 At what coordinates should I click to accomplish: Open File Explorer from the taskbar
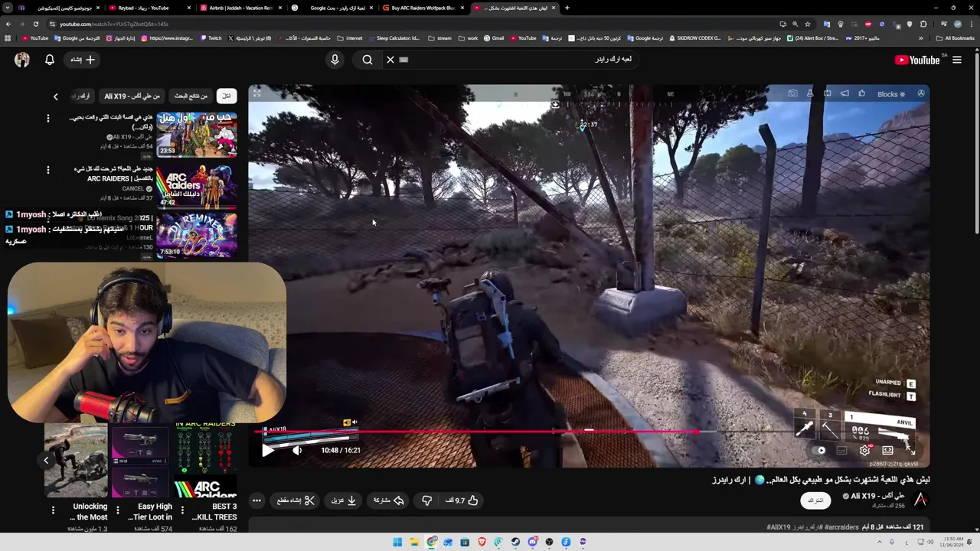pyautogui.click(x=414, y=542)
